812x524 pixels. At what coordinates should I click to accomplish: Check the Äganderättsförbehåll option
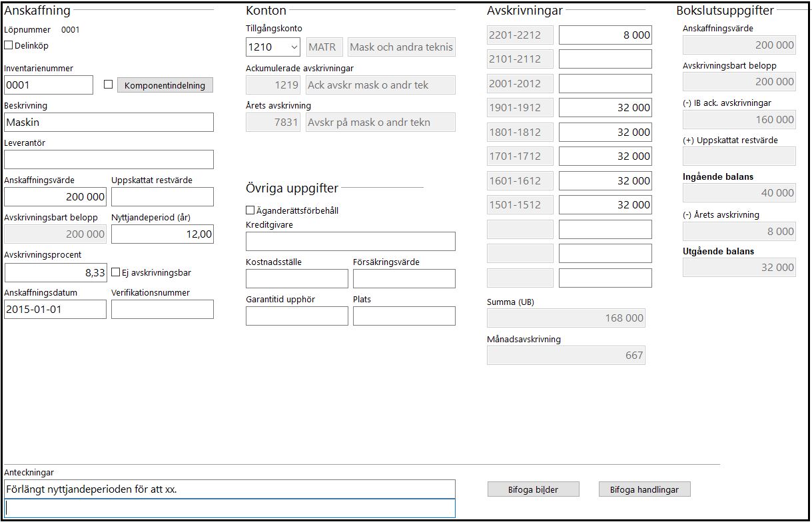(250, 210)
